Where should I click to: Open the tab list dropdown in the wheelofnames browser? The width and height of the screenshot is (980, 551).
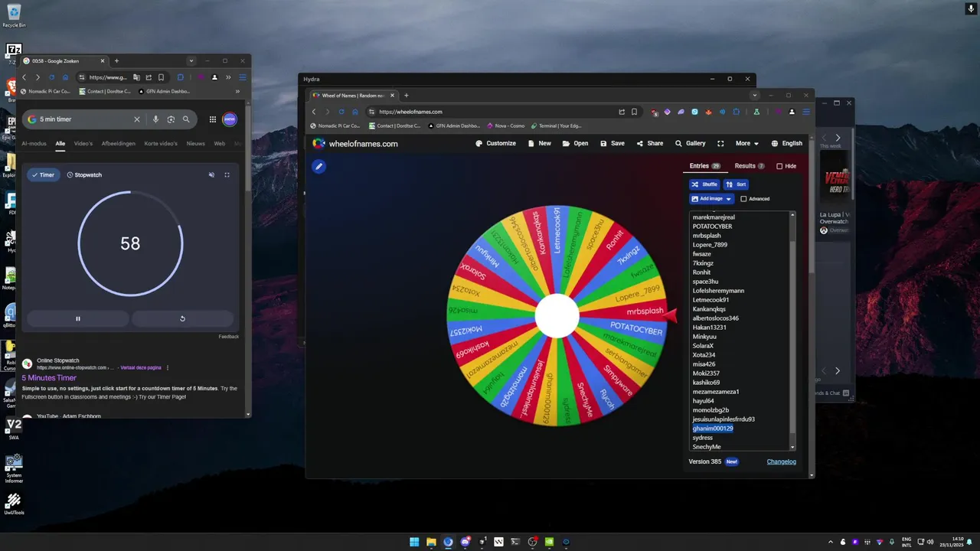tap(754, 96)
